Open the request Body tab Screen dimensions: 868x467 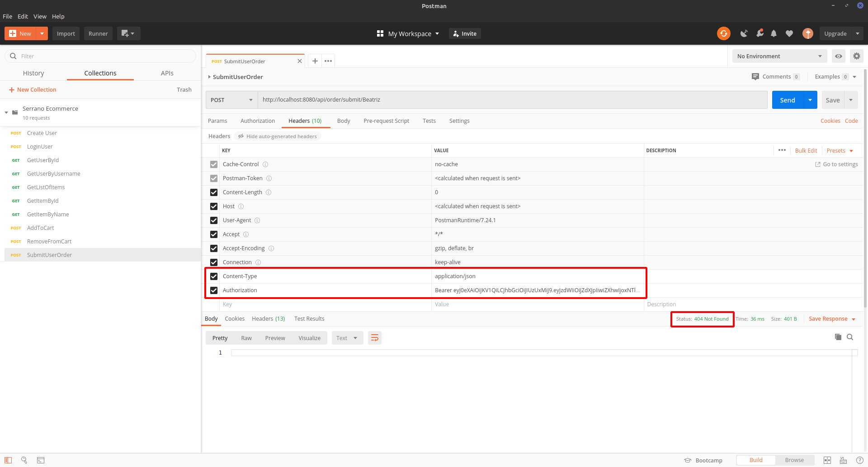point(344,121)
